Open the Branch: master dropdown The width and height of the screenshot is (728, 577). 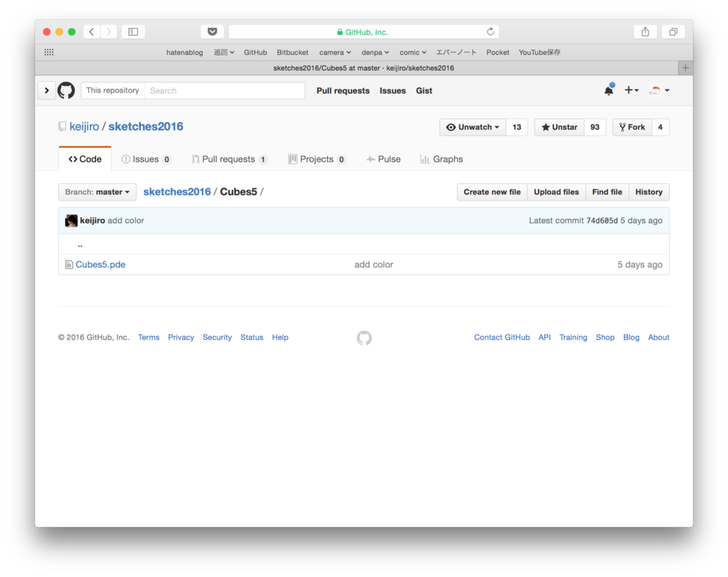(x=97, y=192)
